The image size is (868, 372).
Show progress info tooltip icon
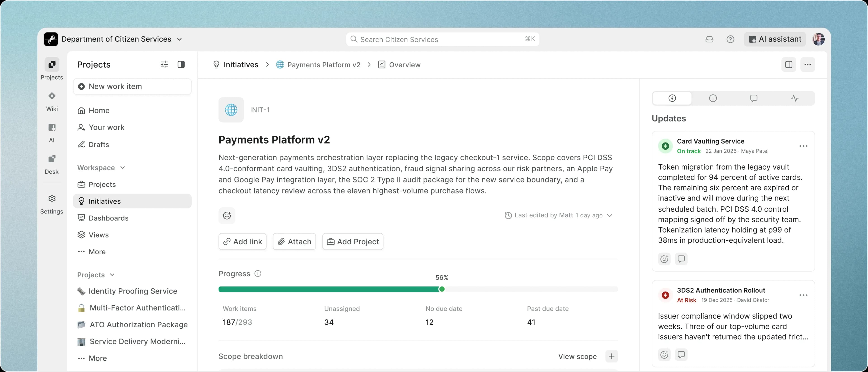258,274
